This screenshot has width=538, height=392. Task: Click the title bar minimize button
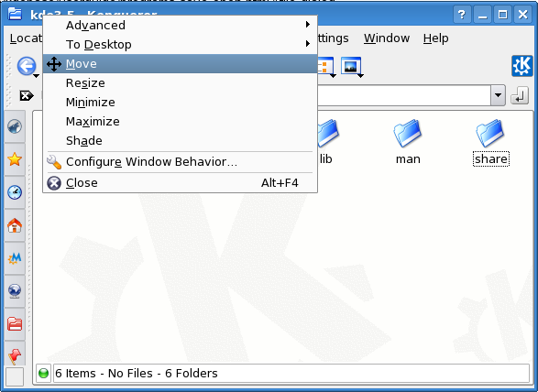482,15
